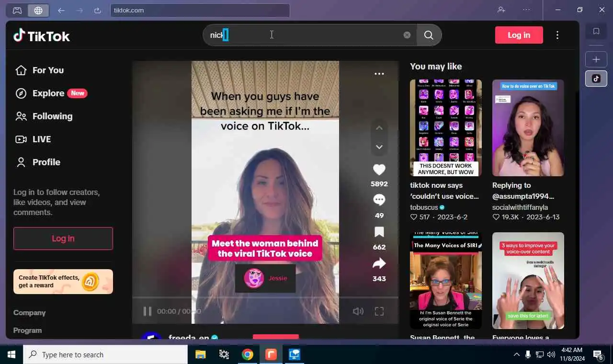The image size is (613, 364).
Task: Click the network tray icon
Action: pyautogui.click(x=539, y=354)
